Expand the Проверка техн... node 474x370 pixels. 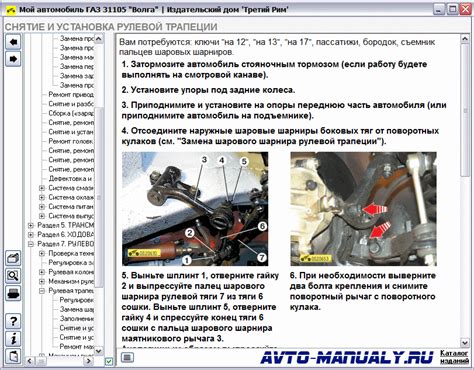tap(42, 253)
